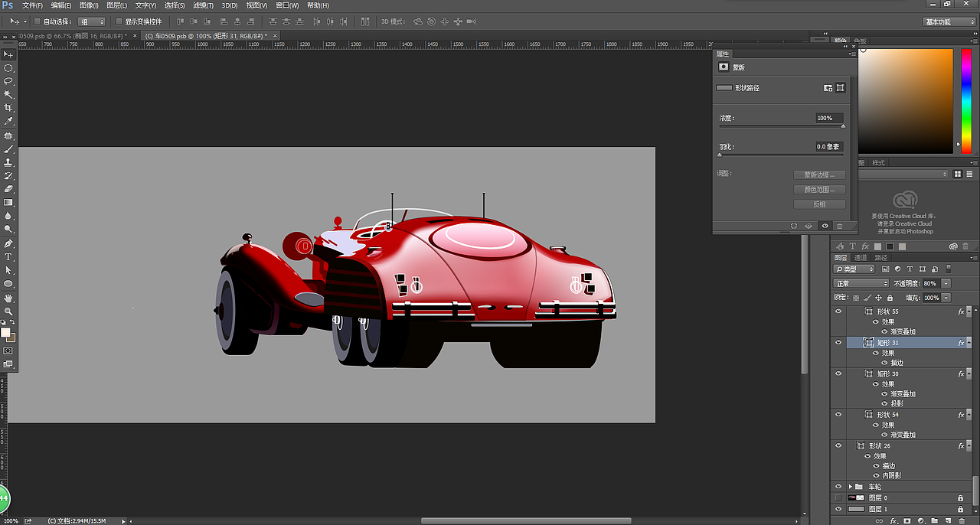Select the Move tool in the toolbox
The width and height of the screenshot is (980, 525).
pyautogui.click(x=8, y=54)
